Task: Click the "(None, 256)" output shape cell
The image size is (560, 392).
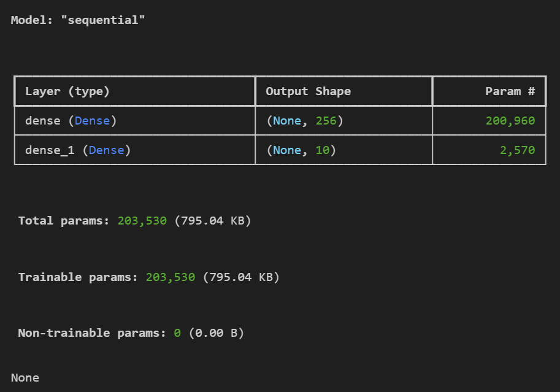Action: click(304, 121)
